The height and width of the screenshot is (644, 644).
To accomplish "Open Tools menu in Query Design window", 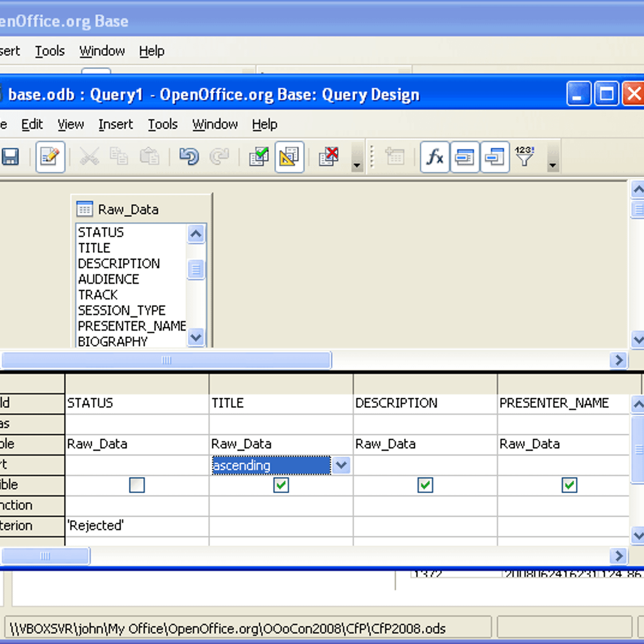I will pyautogui.click(x=163, y=125).
